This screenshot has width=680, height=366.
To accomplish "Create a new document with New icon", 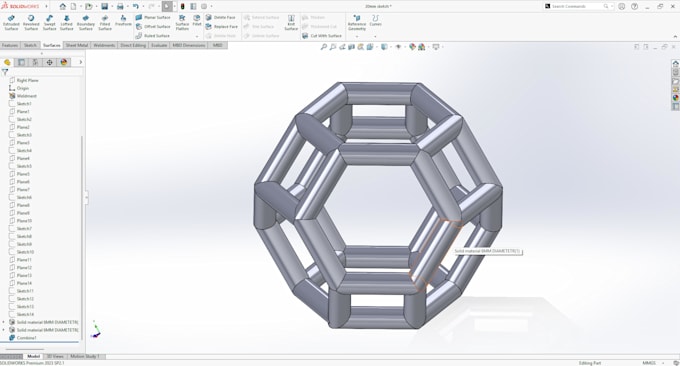I will [74, 6].
